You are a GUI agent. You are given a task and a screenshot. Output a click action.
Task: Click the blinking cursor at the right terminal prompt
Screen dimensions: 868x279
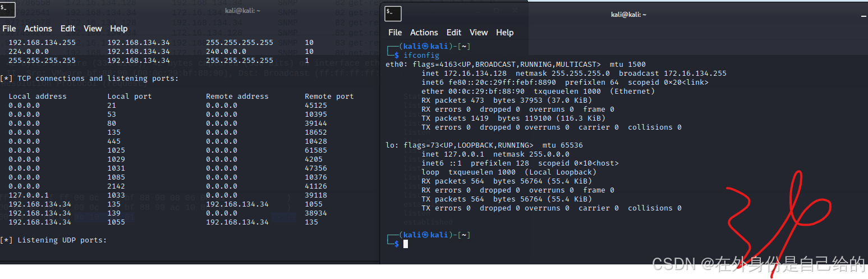pos(406,244)
